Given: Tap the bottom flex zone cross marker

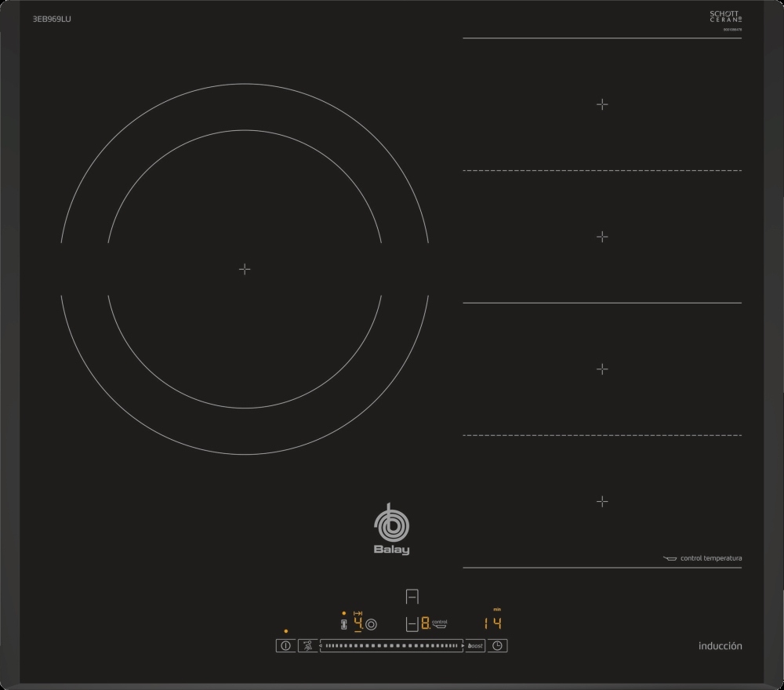Looking at the screenshot, I should pos(601,500).
